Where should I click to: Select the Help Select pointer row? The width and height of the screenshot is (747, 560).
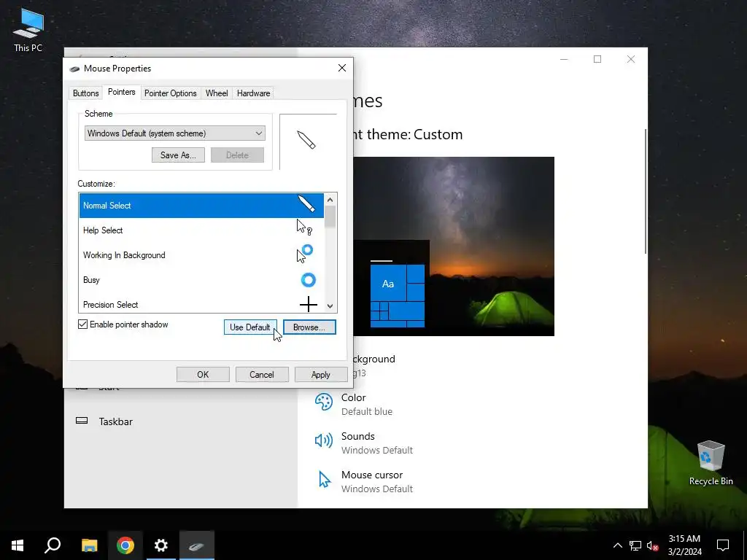tap(201, 230)
